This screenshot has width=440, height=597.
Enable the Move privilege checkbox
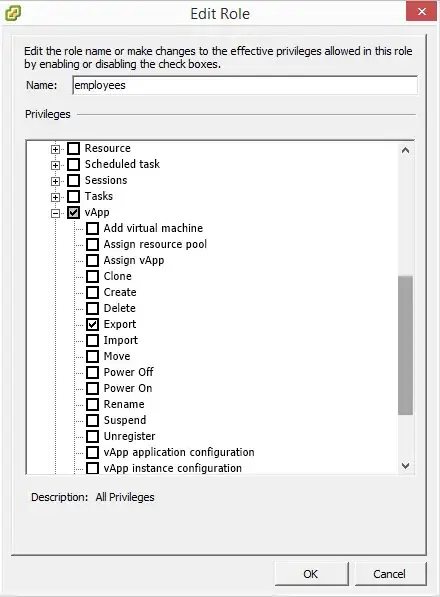point(92,356)
